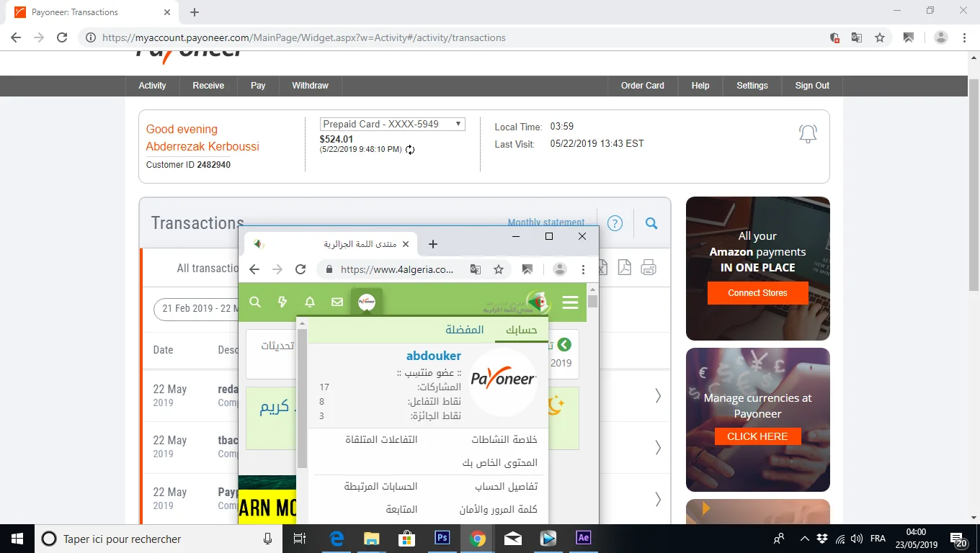Open the Receive menu
This screenshot has width=980, height=553.
coord(208,86)
